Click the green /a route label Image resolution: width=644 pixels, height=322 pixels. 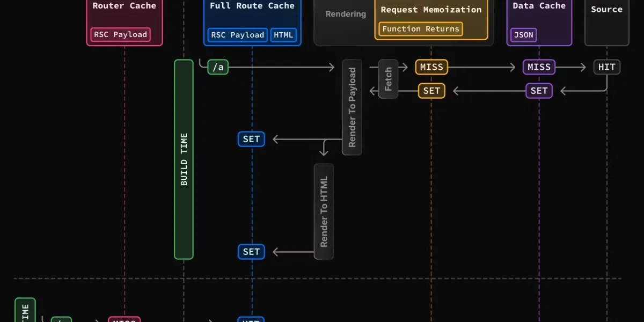coord(218,67)
